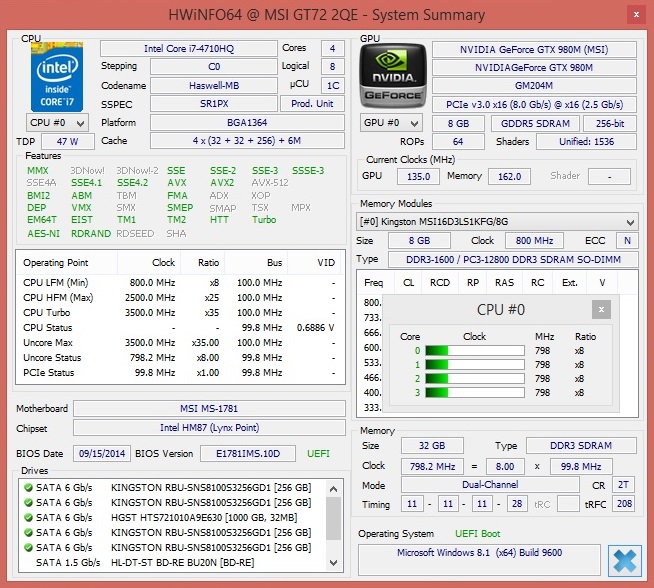This screenshot has height=588, width=654.
Task: Click the blue X button beside Operating System
Action: tap(624, 560)
